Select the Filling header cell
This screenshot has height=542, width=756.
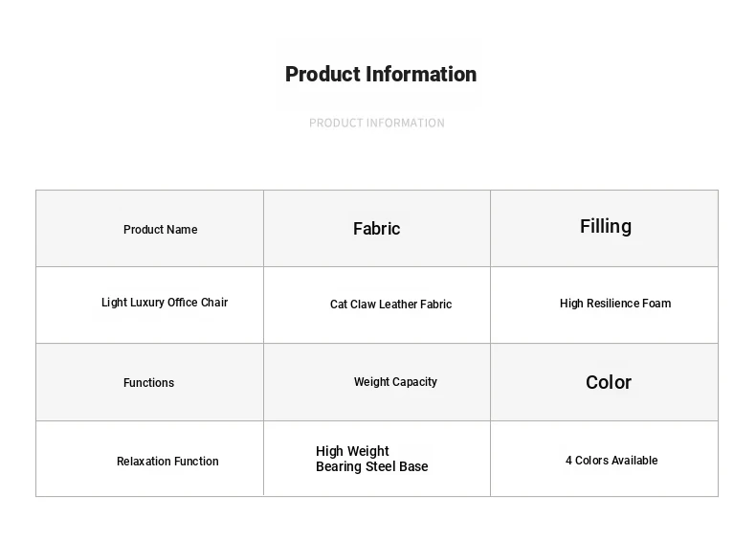(605, 228)
